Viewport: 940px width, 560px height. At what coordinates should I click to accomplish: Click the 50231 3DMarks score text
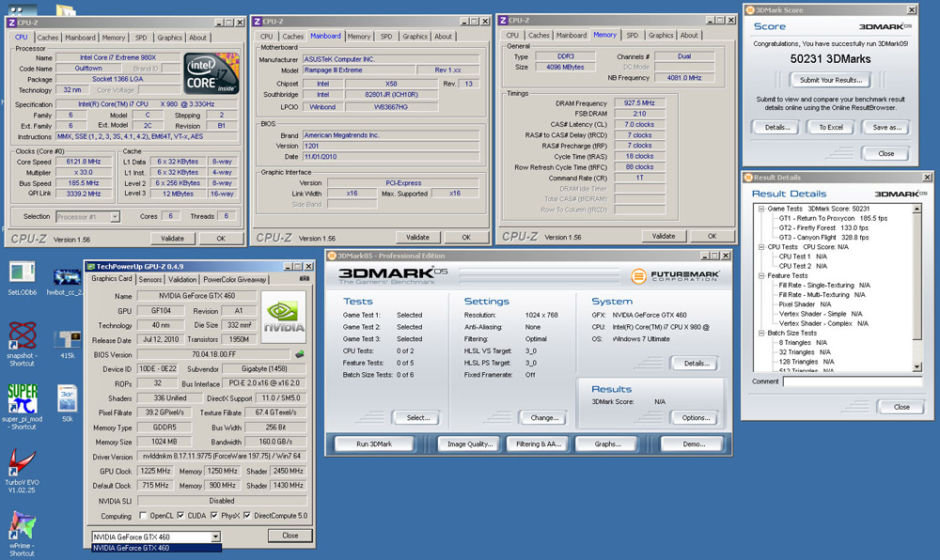[x=830, y=58]
